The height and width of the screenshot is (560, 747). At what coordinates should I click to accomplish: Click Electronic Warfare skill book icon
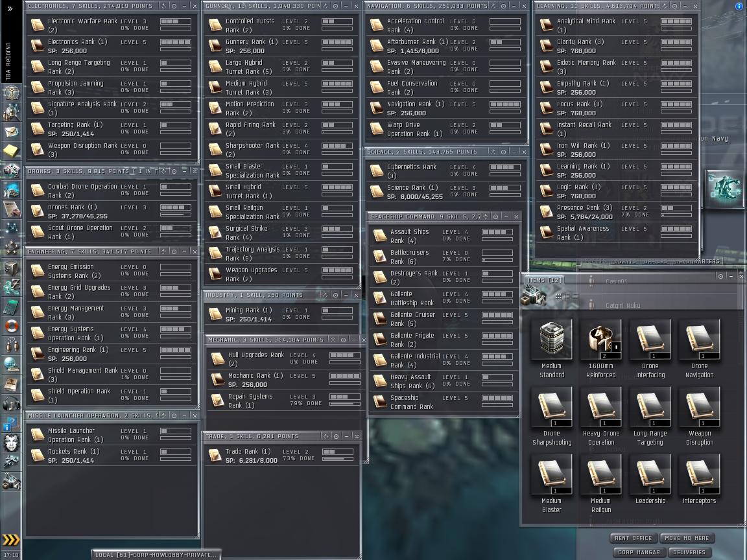[x=38, y=25]
